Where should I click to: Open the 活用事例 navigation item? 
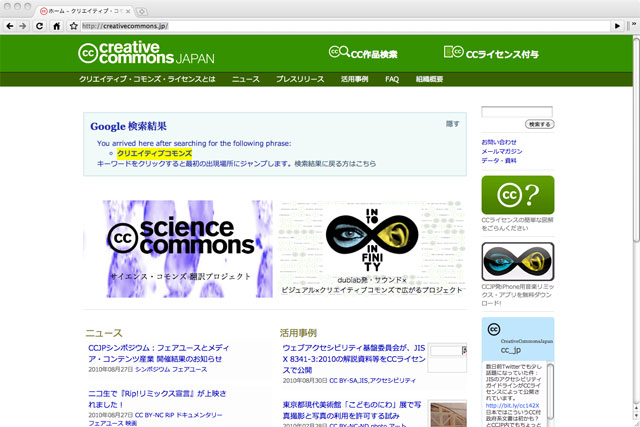point(355,79)
